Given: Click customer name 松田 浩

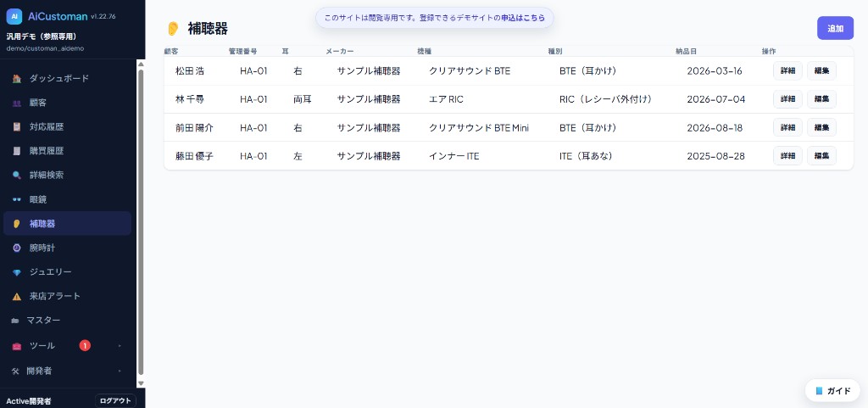Looking at the screenshot, I should (190, 71).
